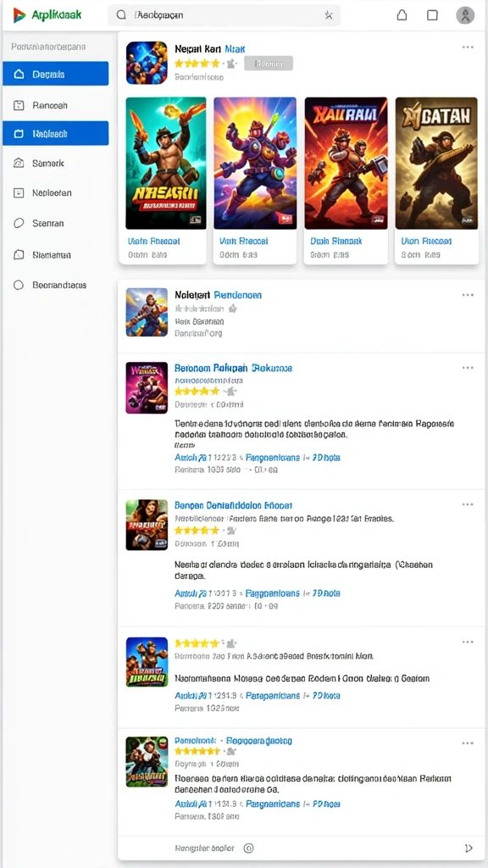This screenshot has width=488, height=868.
Task: Click the circled icon beside Nengnlar ôoofer
Action: (248, 848)
